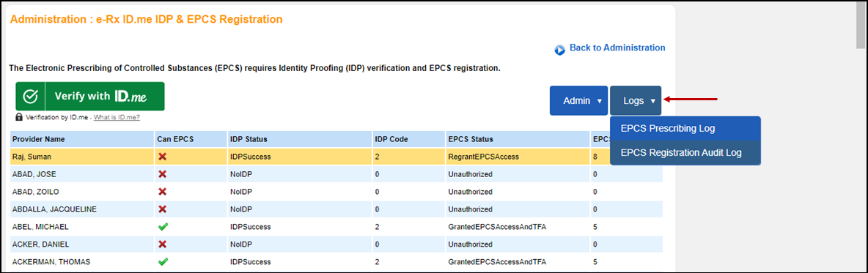Click the Can EPCS column header
The height and width of the screenshot is (273, 868).
point(190,139)
